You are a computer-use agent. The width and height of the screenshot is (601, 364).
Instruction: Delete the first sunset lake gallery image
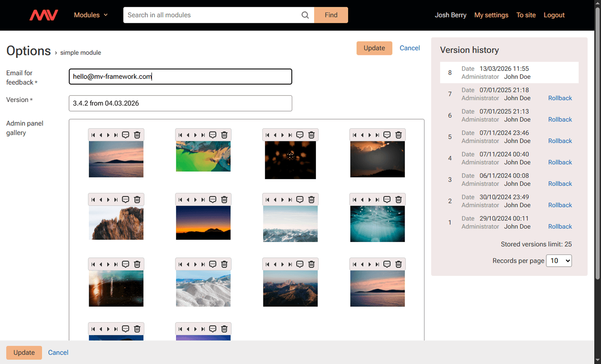point(137,135)
